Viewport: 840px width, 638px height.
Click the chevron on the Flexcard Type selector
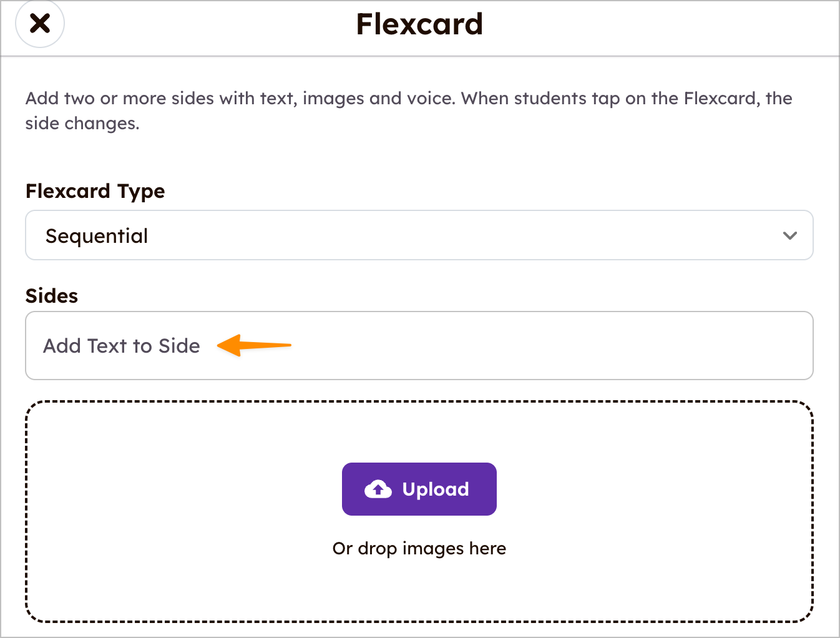click(789, 235)
